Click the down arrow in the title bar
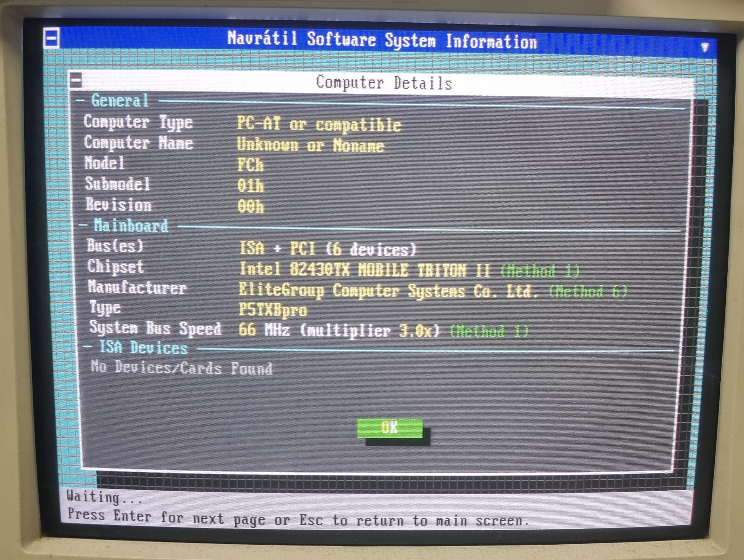Viewport: 744px width, 560px height. [x=705, y=47]
